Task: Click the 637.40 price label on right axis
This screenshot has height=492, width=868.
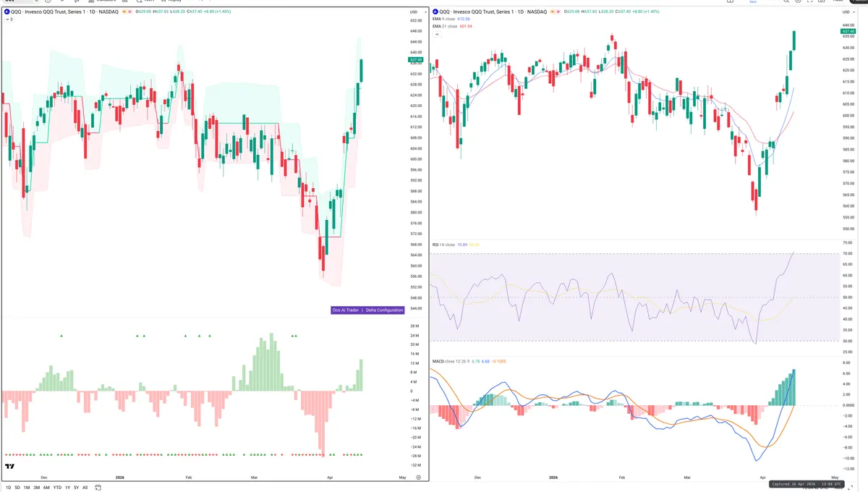Action: pos(848,31)
